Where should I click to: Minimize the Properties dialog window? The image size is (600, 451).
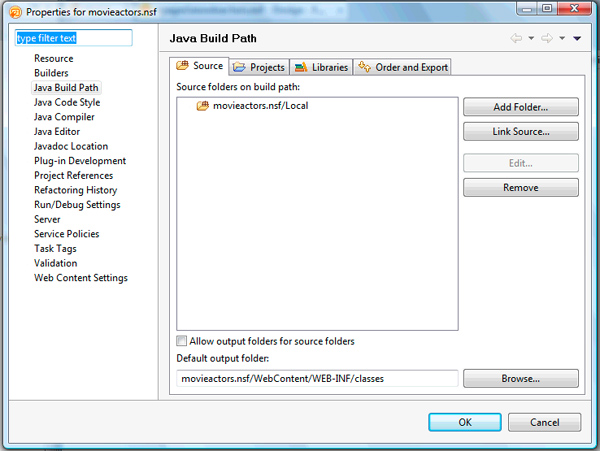pos(527,9)
